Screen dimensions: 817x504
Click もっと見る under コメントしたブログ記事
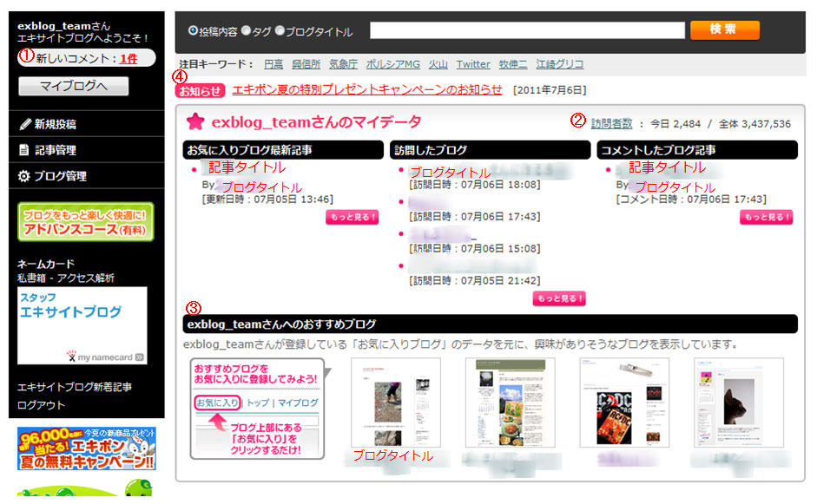tap(767, 217)
